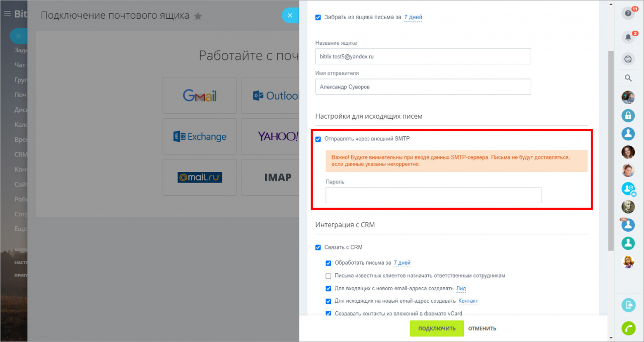The height and width of the screenshot is (342, 644).
Task: Close the slider panel with X button
Action: 290,15
